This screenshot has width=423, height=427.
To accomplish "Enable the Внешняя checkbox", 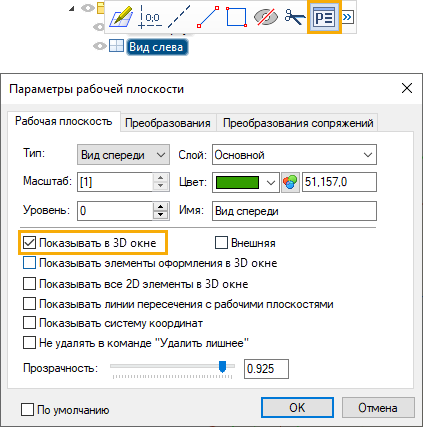I will [221, 243].
